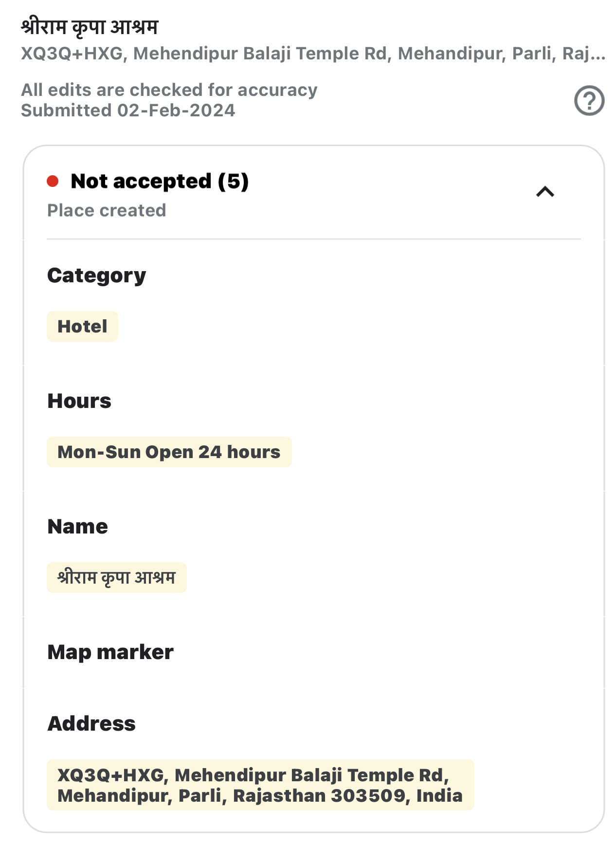Select the Hotel category chip
Screen dimensions: 616x846
82,326
